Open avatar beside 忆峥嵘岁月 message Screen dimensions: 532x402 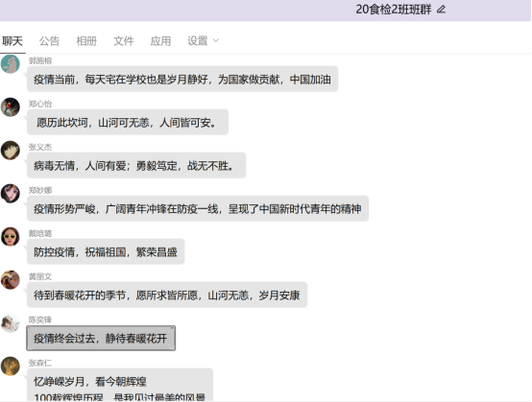click(x=11, y=367)
